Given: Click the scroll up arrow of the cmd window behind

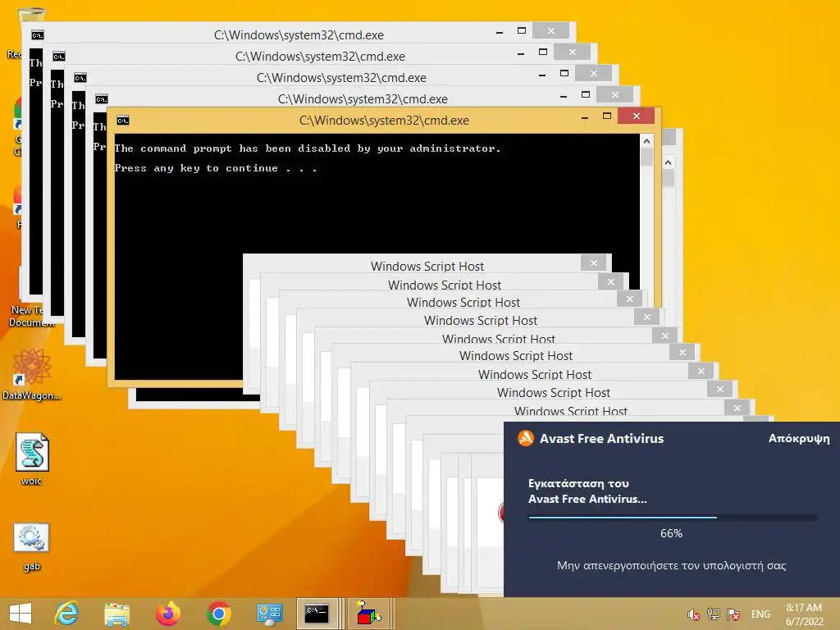Looking at the screenshot, I should (668, 162).
